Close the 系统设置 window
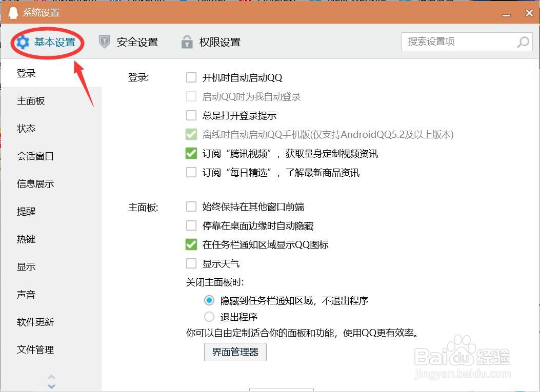 [529, 13]
